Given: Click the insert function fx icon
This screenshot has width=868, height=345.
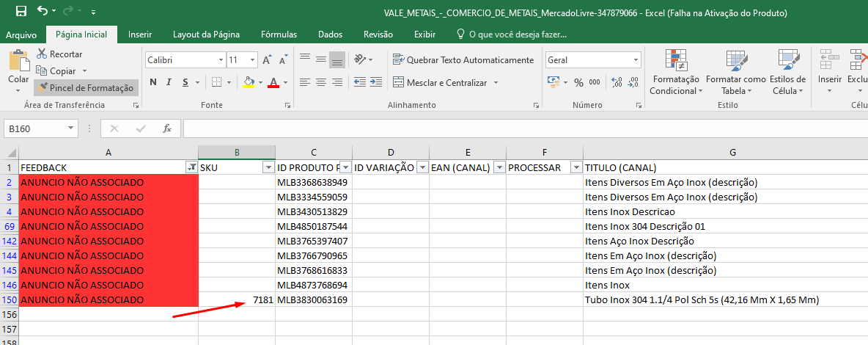Looking at the screenshot, I should (x=167, y=128).
